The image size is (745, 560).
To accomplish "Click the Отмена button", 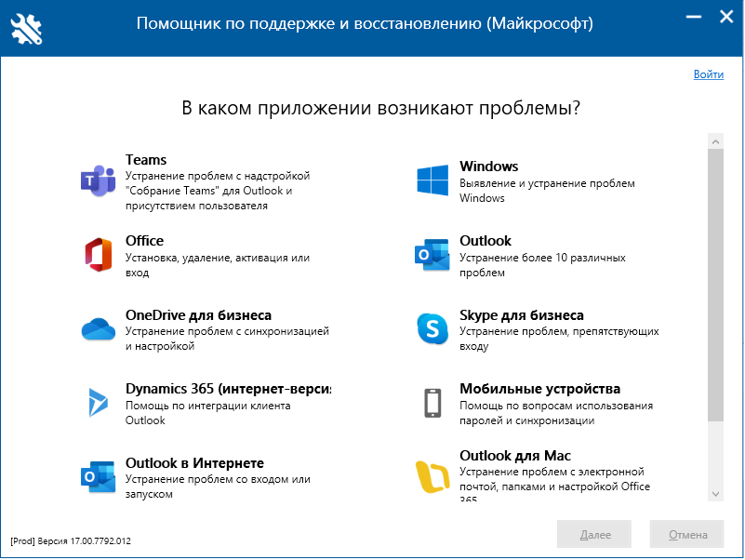I will pyautogui.click(x=687, y=534).
